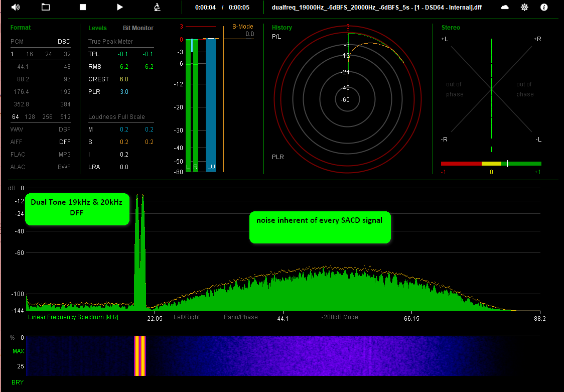Click the Loudness Full Scale heading

pyautogui.click(x=116, y=116)
